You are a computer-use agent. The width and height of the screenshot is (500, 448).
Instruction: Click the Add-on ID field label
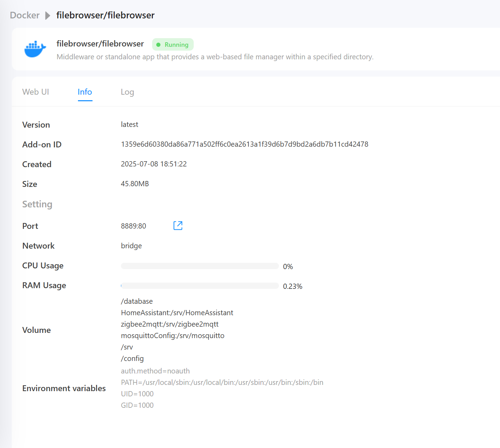(42, 145)
